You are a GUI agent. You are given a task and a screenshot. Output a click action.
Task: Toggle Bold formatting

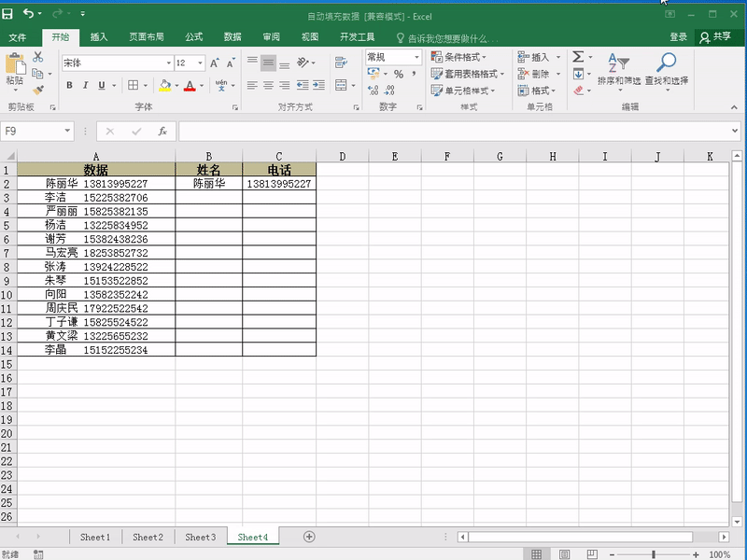pyautogui.click(x=69, y=85)
